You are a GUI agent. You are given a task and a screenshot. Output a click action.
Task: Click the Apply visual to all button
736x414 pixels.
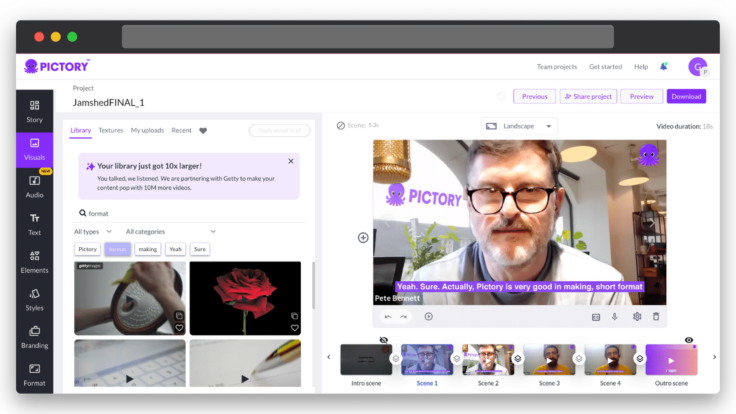[x=279, y=130]
